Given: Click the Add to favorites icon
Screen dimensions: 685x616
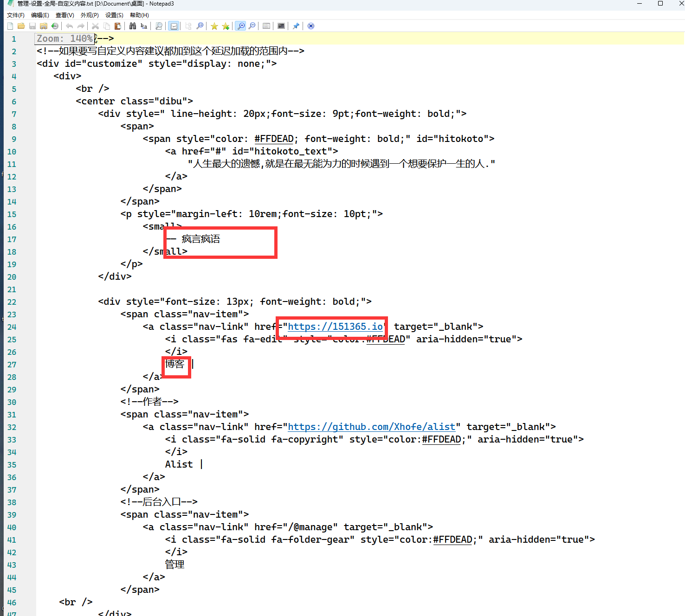Looking at the screenshot, I should (x=226, y=26).
